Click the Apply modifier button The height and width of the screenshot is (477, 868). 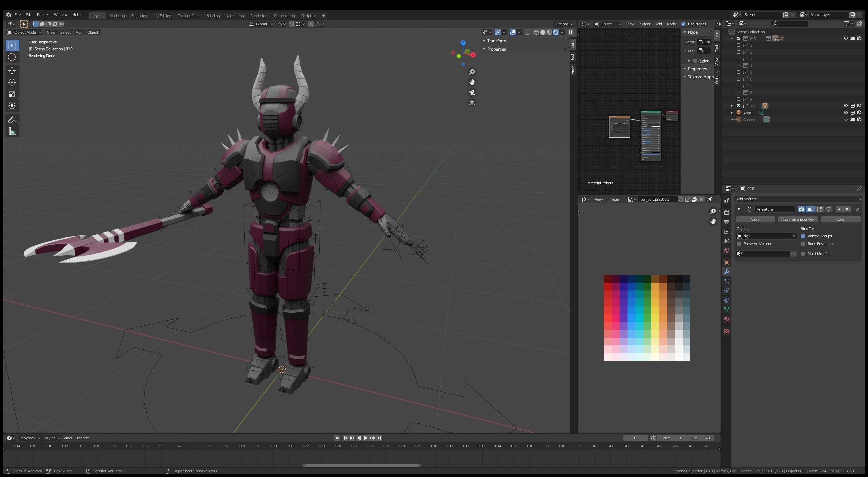[x=755, y=219]
